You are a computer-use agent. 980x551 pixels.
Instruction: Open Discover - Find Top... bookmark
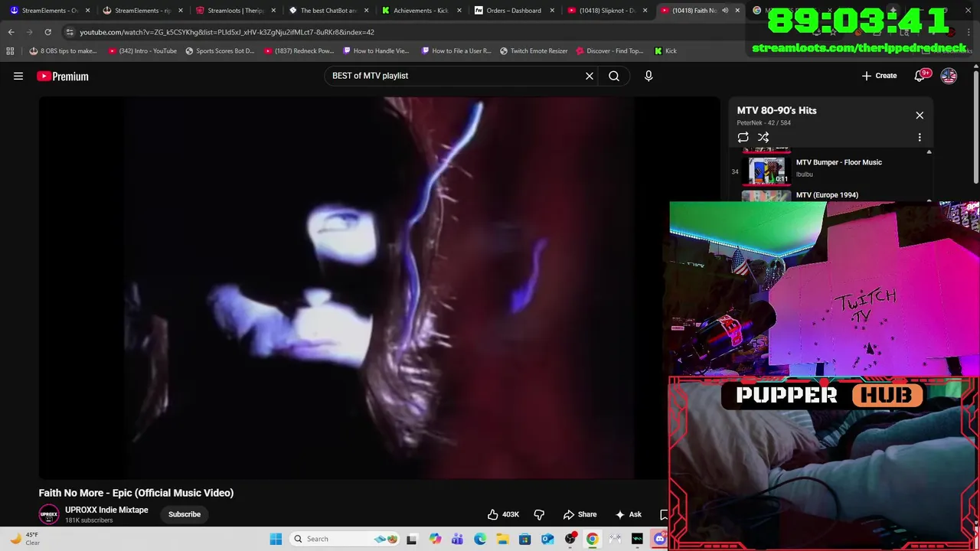(609, 51)
